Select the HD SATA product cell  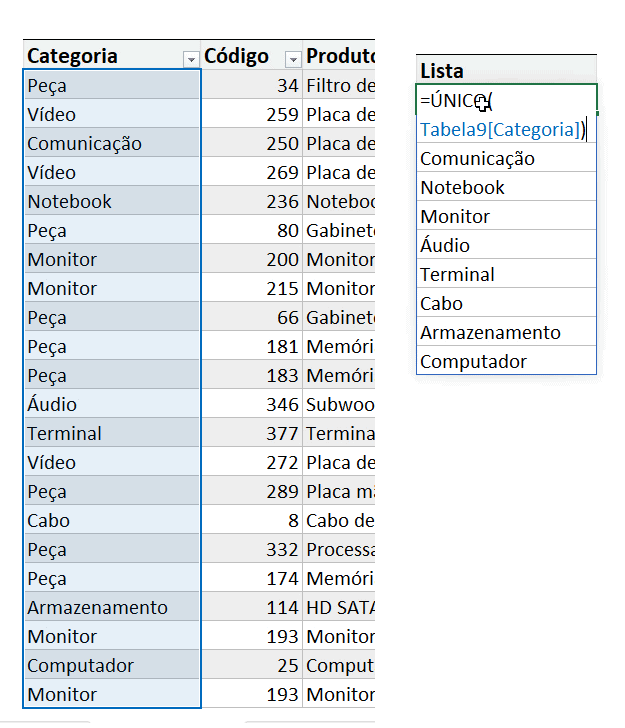click(x=339, y=607)
